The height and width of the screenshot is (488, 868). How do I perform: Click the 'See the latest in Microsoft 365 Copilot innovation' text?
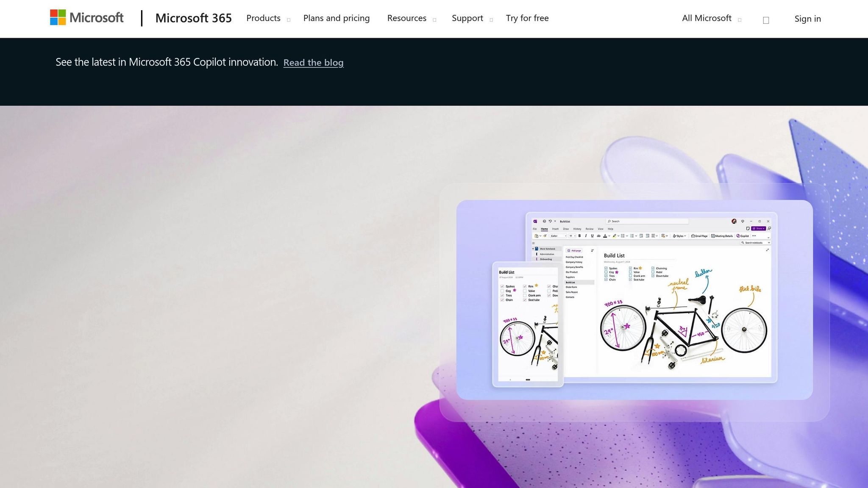click(167, 62)
